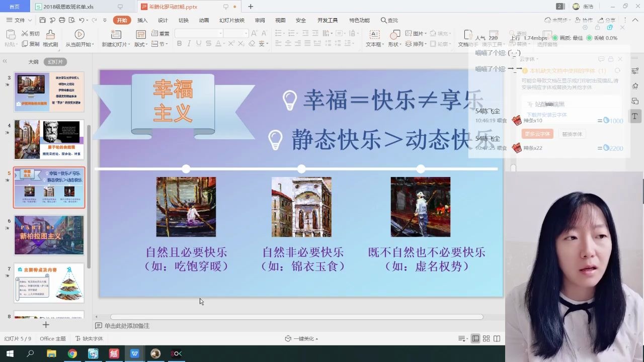644x362 pixels.
Task: Click the Missing Fonts (缺失字体) status button
Action: pyautogui.click(x=89, y=339)
